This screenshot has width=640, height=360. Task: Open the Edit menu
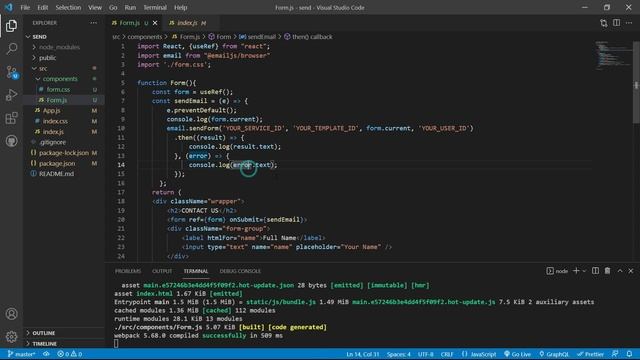tap(42, 7)
